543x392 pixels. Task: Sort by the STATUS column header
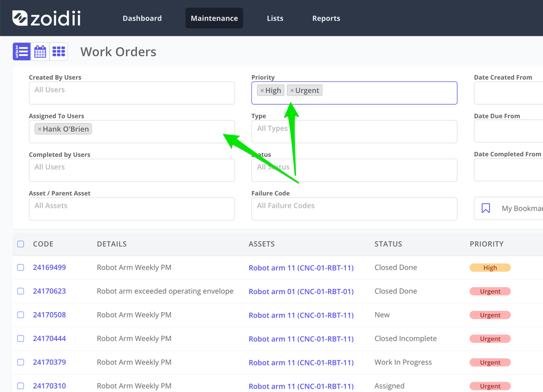388,244
